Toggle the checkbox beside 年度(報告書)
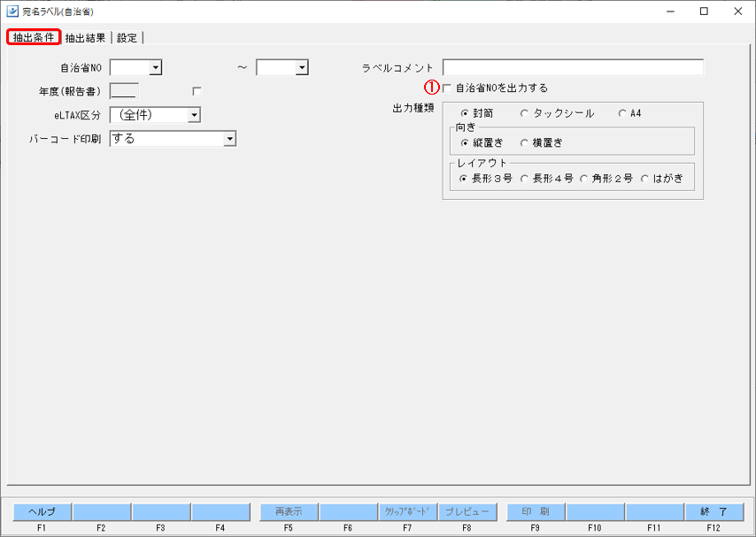The height and width of the screenshot is (537, 756). point(197,91)
